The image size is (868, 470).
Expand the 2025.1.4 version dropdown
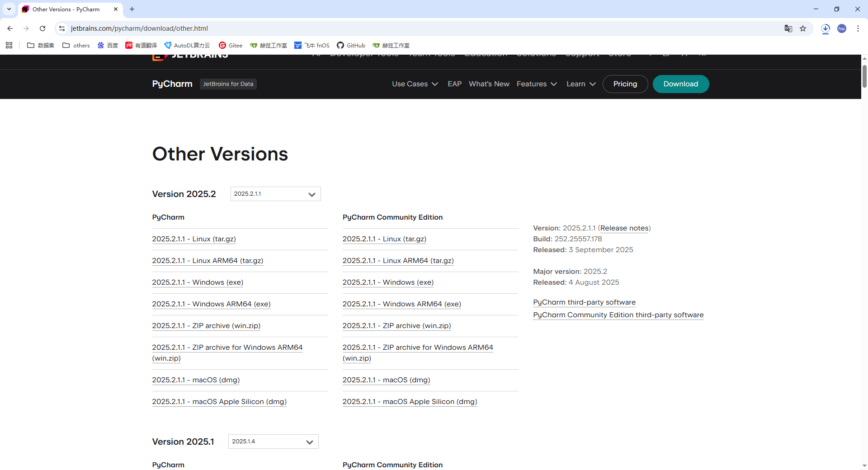(x=273, y=442)
